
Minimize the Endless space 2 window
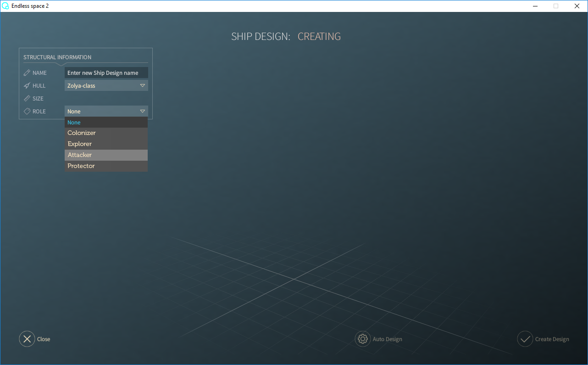(535, 6)
